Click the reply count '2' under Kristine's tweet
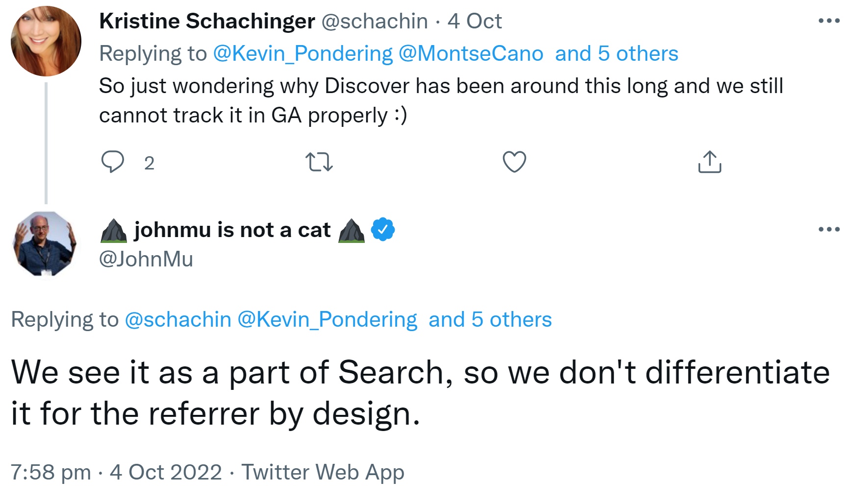Image resolution: width=855 pixels, height=504 pixels. [x=149, y=163]
